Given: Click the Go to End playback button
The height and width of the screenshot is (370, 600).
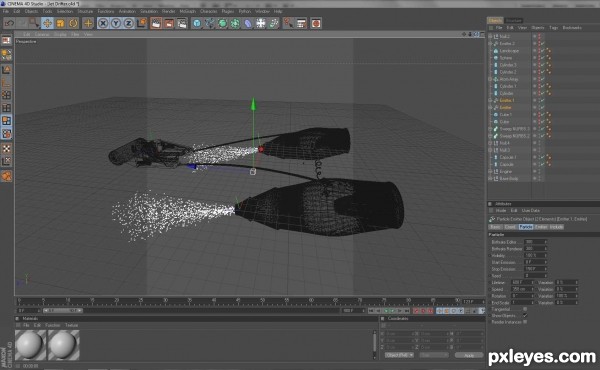Looking at the screenshot, I should [x=407, y=311].
